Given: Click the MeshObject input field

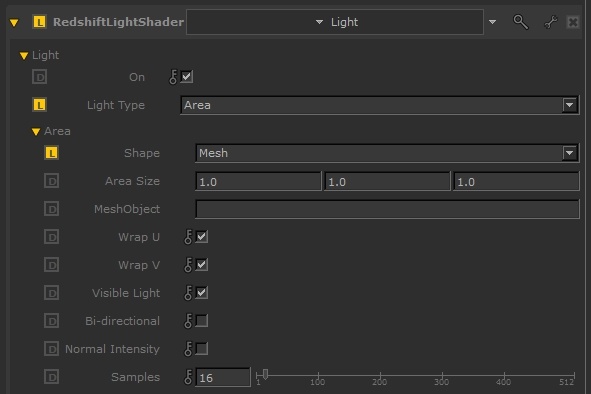Looking at the screenshot, I should pyautogui.click(x=387, y=209).
